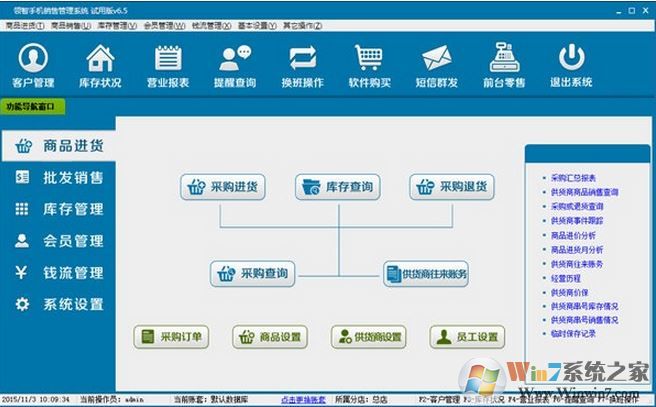
Task: Open the 经营历程 link
Action: tap(566, 278)
